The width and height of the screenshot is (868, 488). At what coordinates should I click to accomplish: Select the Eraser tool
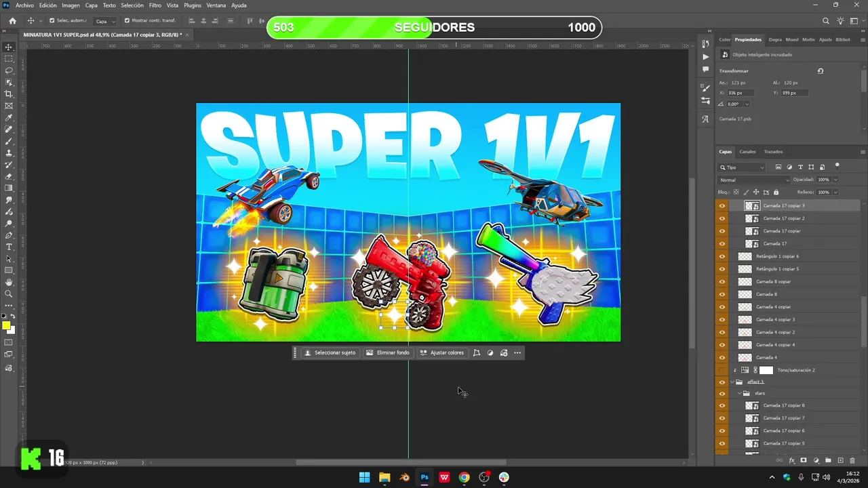click(x=9, y=176)
